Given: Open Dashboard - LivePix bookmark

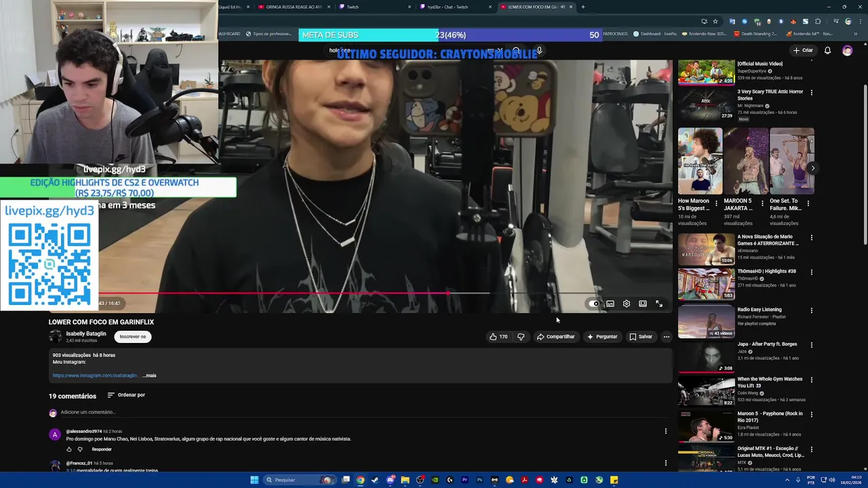Looking at the screenshot, I should (654, 34).
